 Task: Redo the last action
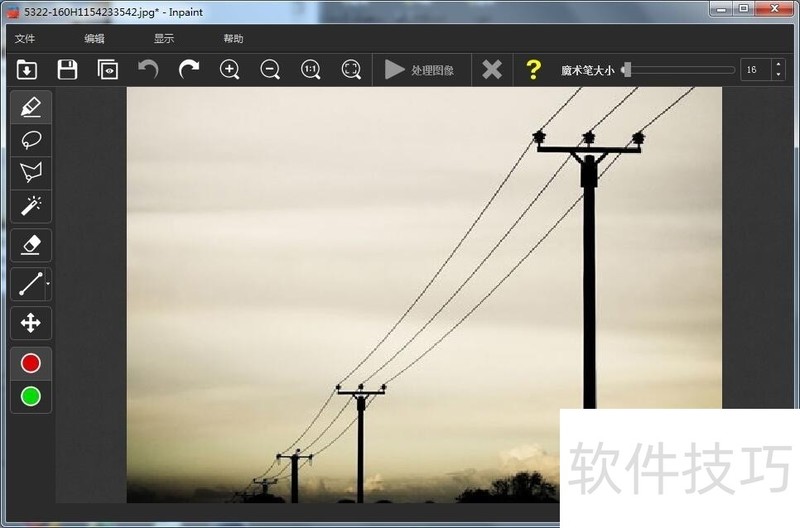[x=189, y=69]
